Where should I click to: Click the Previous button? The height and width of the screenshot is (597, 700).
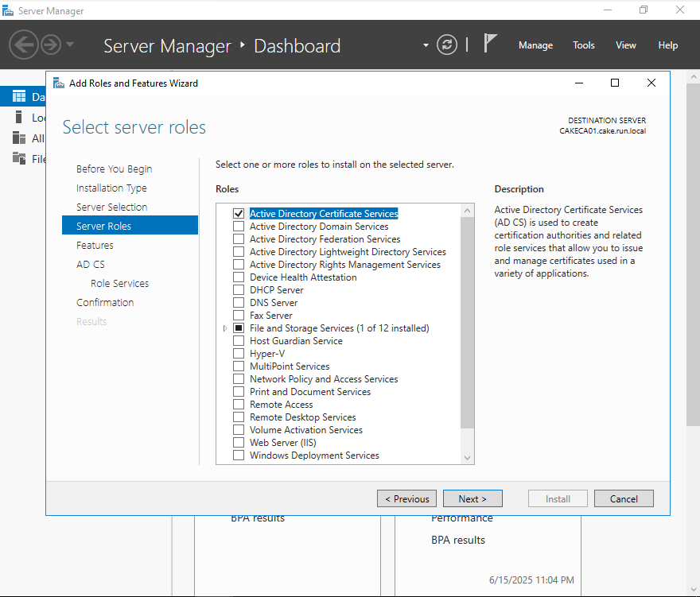(406, 498)
